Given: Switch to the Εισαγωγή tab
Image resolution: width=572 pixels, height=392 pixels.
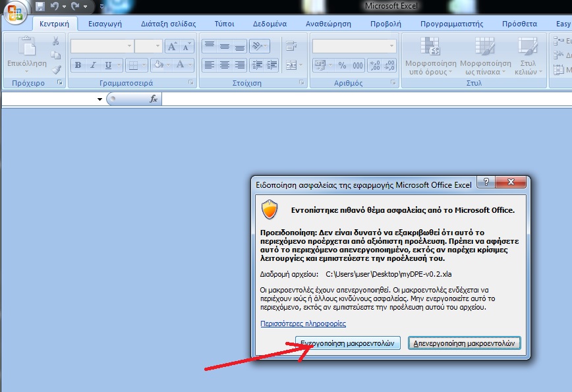Looking at the screenshot, I should [x=106, y=24].
